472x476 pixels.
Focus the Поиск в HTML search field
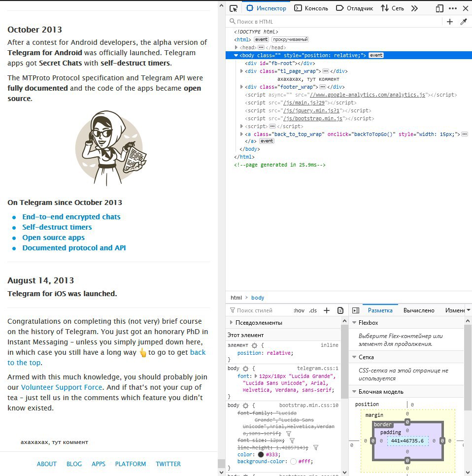334,22
